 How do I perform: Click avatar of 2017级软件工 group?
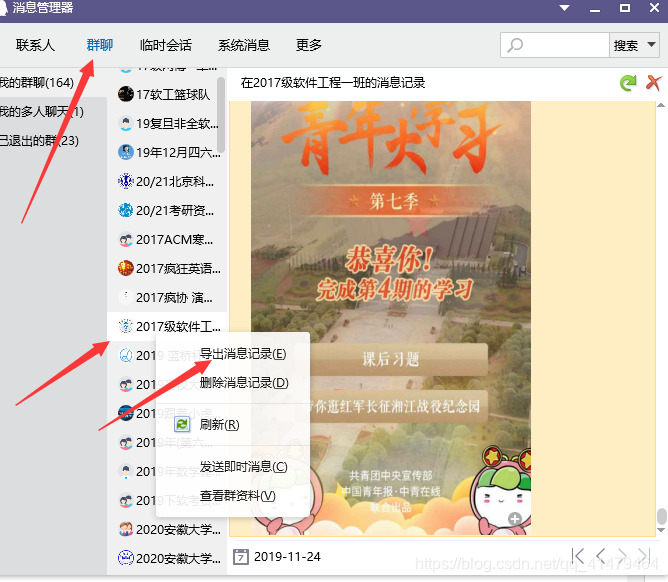(x=126, y=326)
